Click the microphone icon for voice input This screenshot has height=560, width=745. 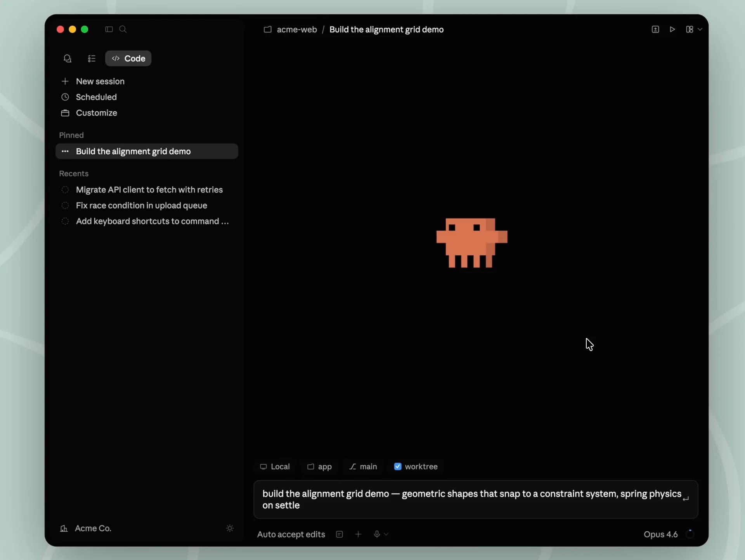click(376, 534)
